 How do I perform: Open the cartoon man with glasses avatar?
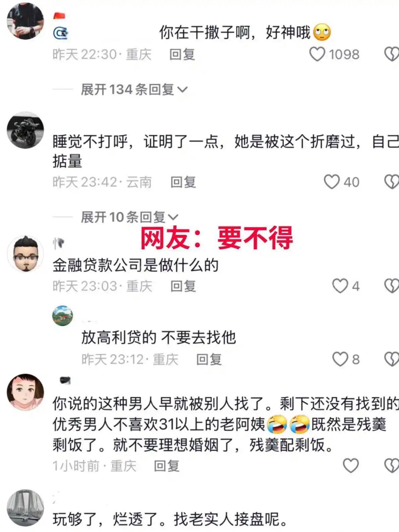pyautogui.click(x=25, y=254)
